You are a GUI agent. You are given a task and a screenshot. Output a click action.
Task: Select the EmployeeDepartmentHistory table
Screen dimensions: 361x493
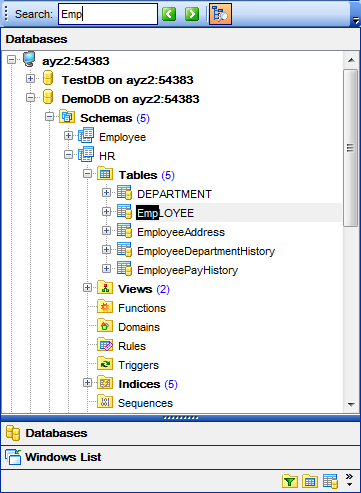[x=206, y=251]
